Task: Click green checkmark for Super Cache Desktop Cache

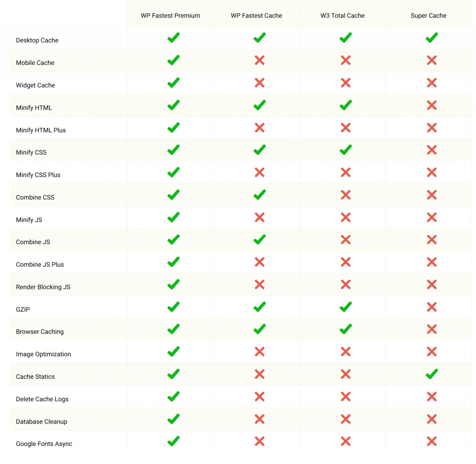Action: (431, 38)
